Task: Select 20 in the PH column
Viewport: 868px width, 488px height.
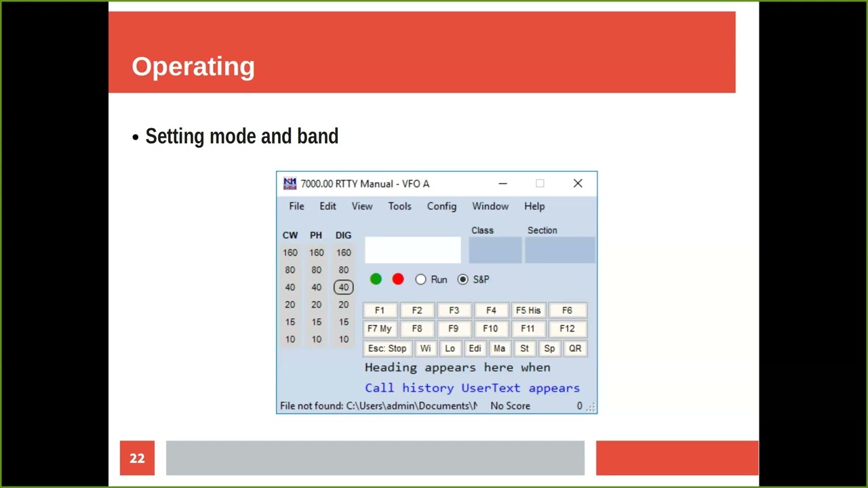Action: click(317, 305)
